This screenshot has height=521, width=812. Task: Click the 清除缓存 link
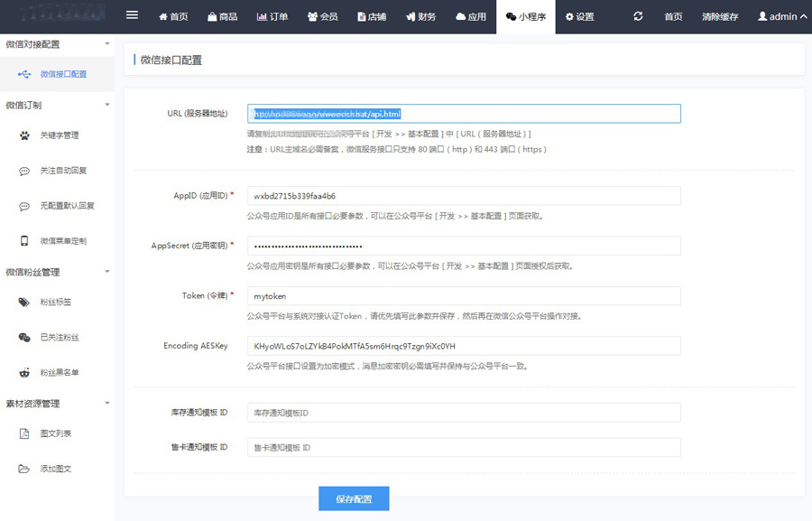point(719,16)
